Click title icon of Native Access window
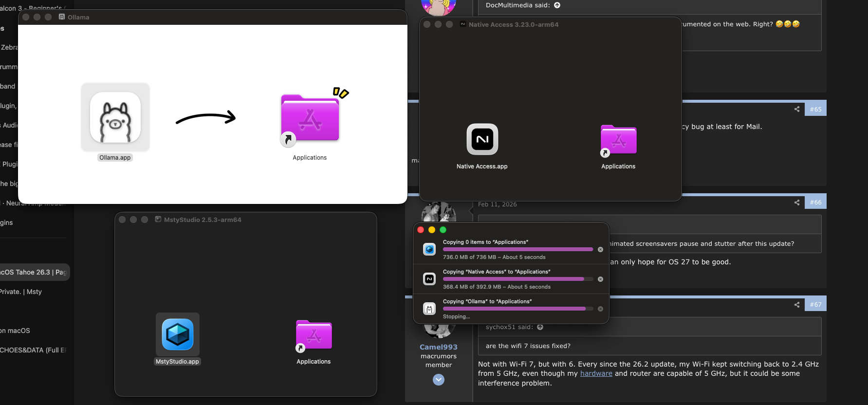The height and width of the screenshot is (405, 868). point(463,24)
